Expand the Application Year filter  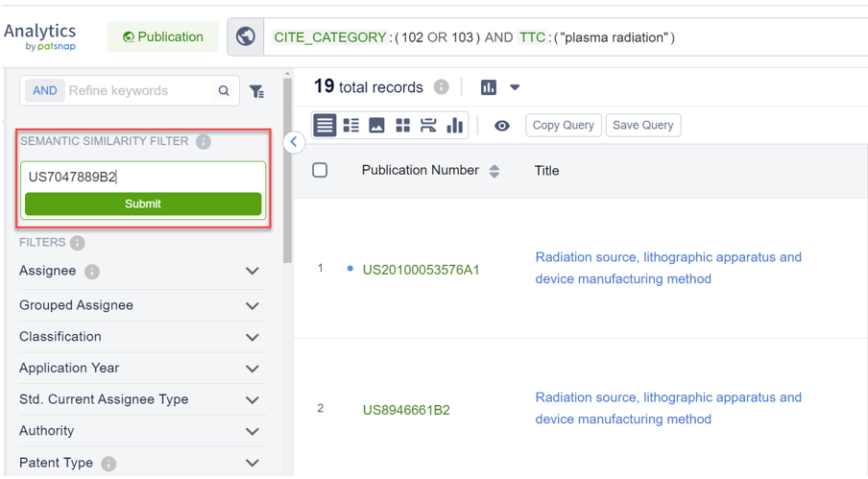[253, 369]
